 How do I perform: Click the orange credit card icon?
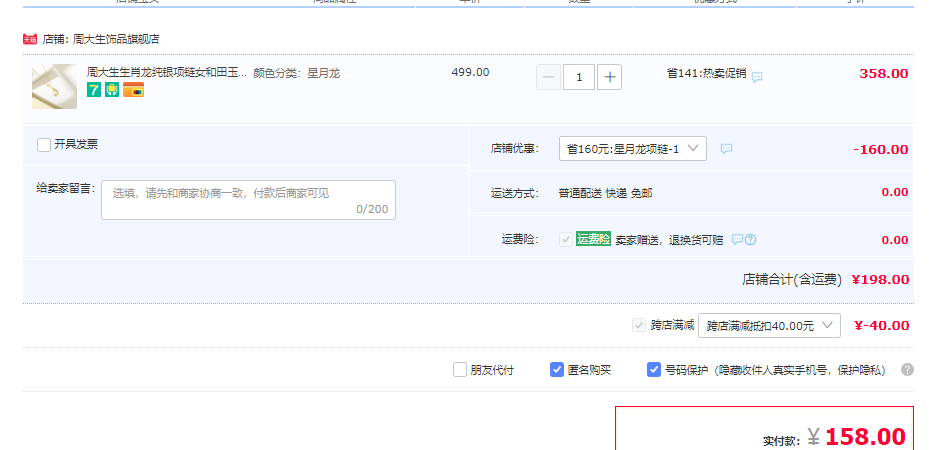coord(133,90)
